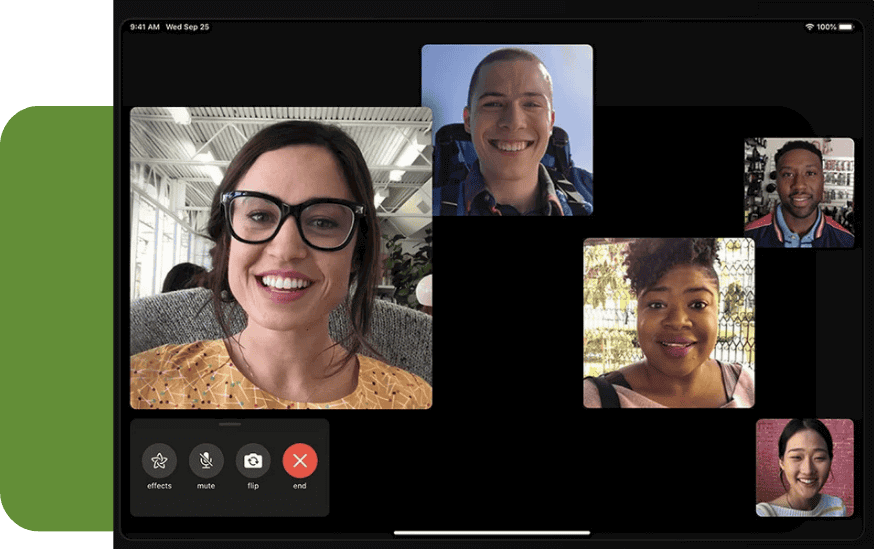Select the large tile of woman wearing glasses

pos(281,258)
